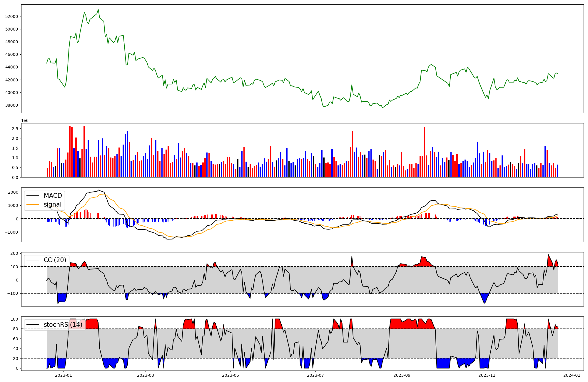Click the 52000 price axis label
This screenshot has height=382, width=588.
click(x=12, y=16)
